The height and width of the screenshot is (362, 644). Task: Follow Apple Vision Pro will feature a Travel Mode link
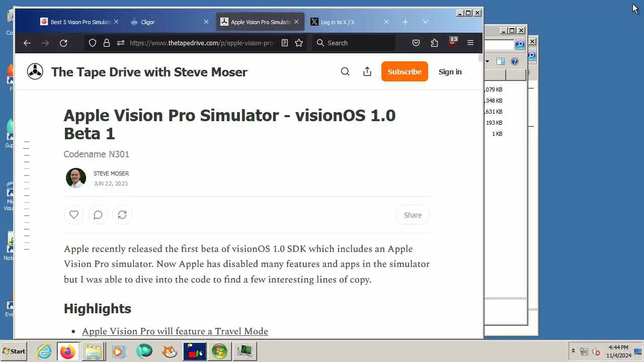(175, 331)
